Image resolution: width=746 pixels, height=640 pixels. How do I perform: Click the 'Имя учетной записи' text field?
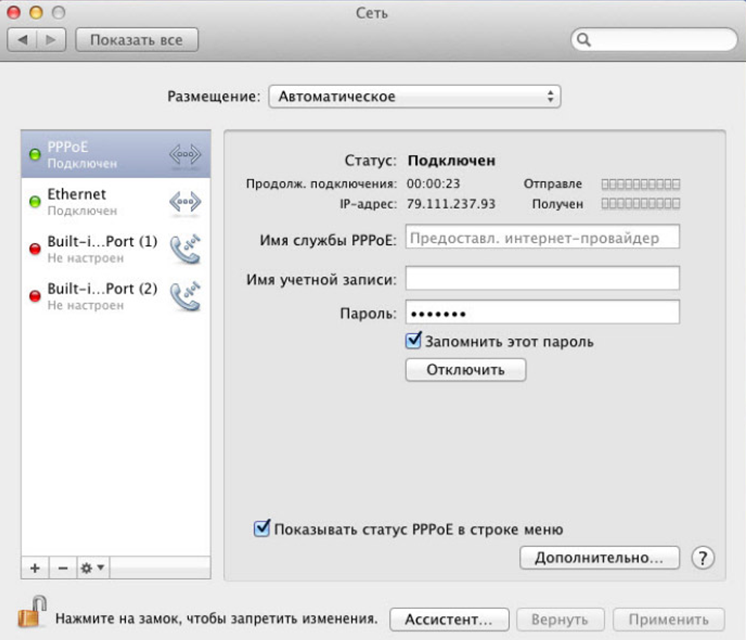click(x=542, y=278)
